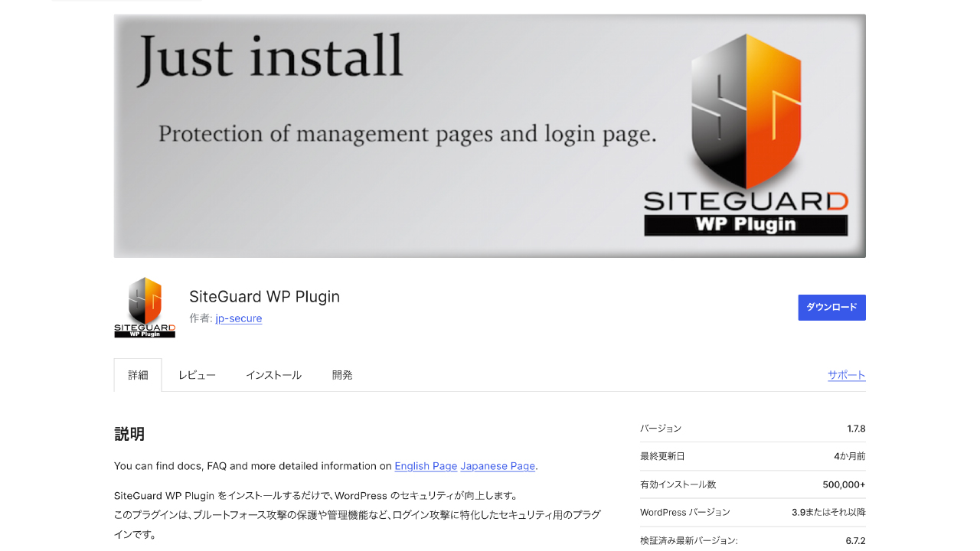Switch to the レビュー tab

197,375
